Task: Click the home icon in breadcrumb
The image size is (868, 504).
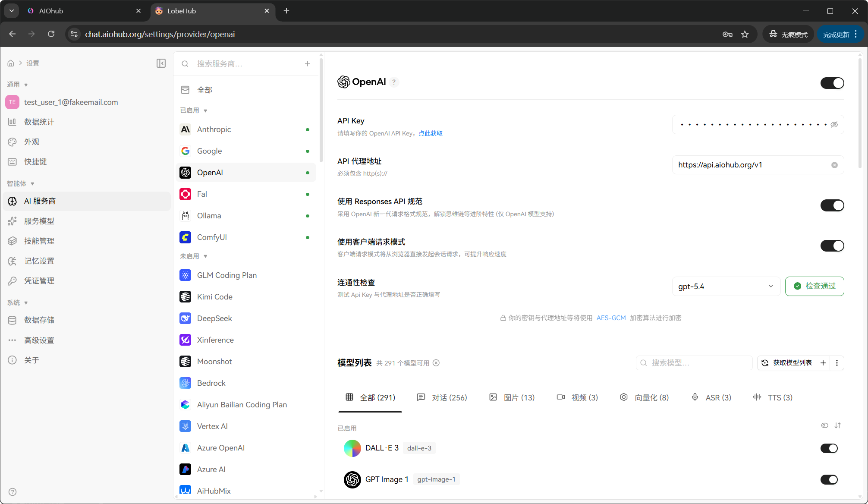Action: 11,63
